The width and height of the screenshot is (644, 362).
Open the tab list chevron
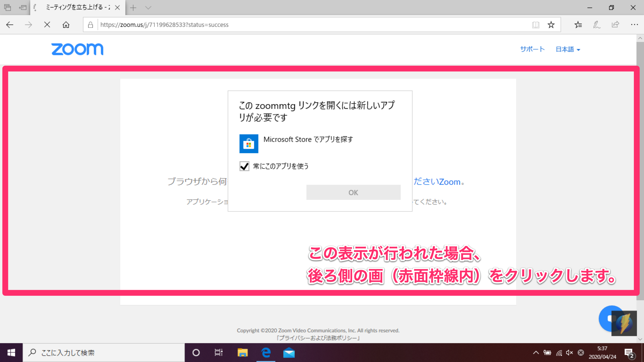tap(148, 8)
